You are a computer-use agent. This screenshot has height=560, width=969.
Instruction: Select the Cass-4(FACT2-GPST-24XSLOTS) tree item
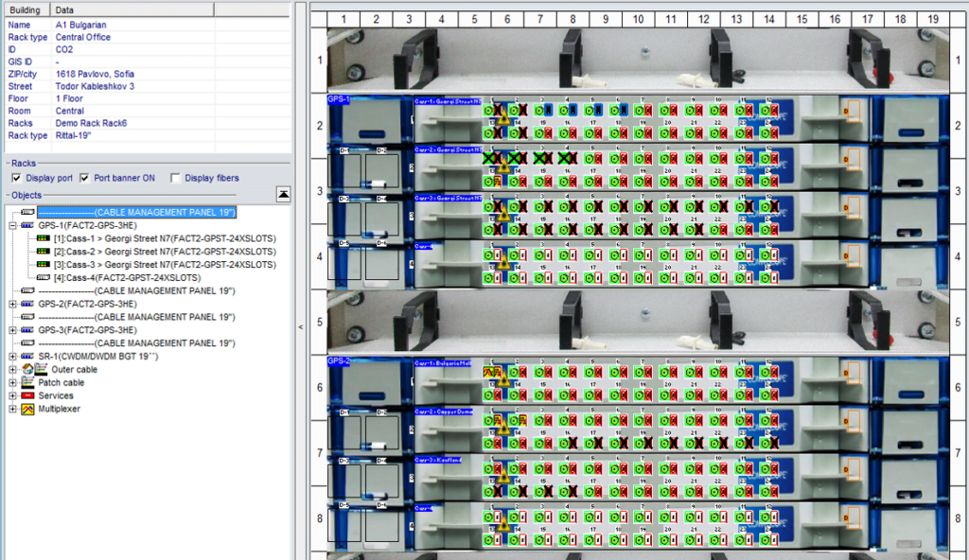pos(114,278)
